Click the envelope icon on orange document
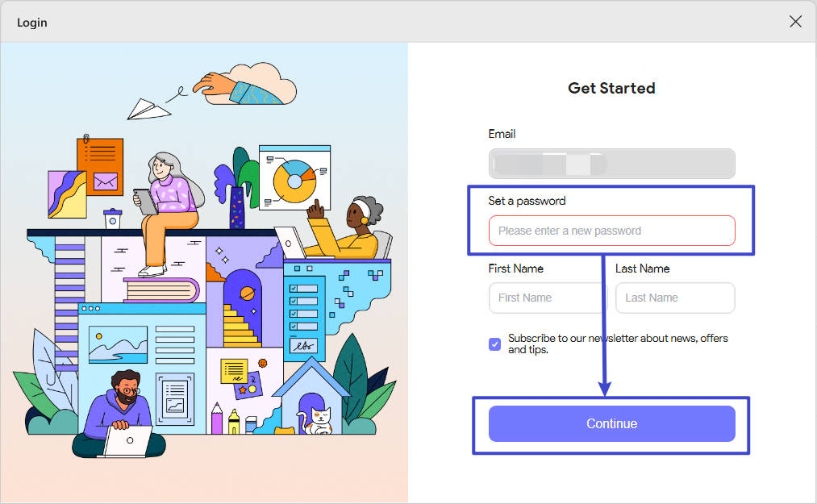This screenshot has width=817, height=504. [x=106, y=181]
